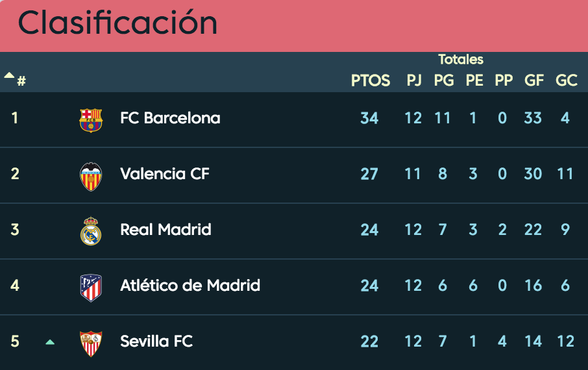Click the Valencia CF crest icon

(91, 177)
